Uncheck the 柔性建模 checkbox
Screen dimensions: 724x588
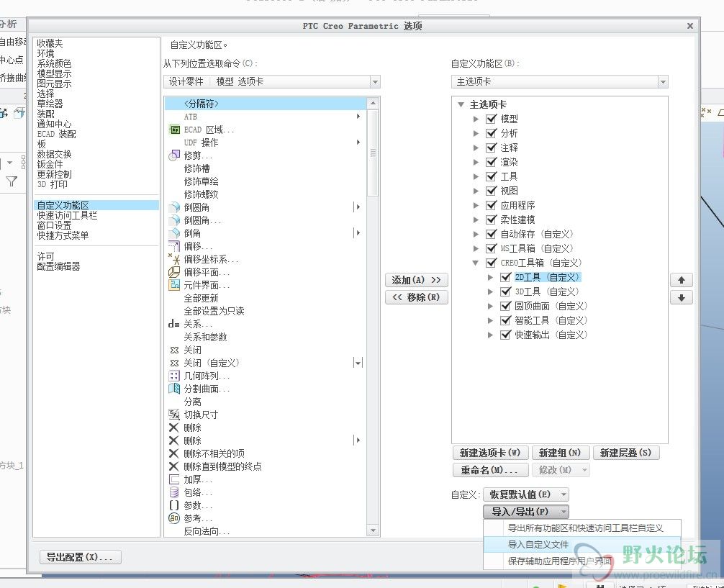pyautogui.click(x=492, y=220)
